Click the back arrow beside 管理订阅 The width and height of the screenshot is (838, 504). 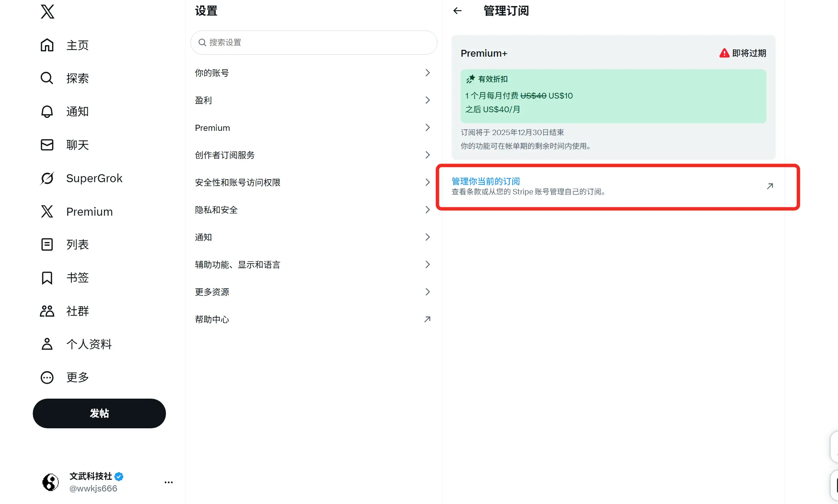pos(457,11)
